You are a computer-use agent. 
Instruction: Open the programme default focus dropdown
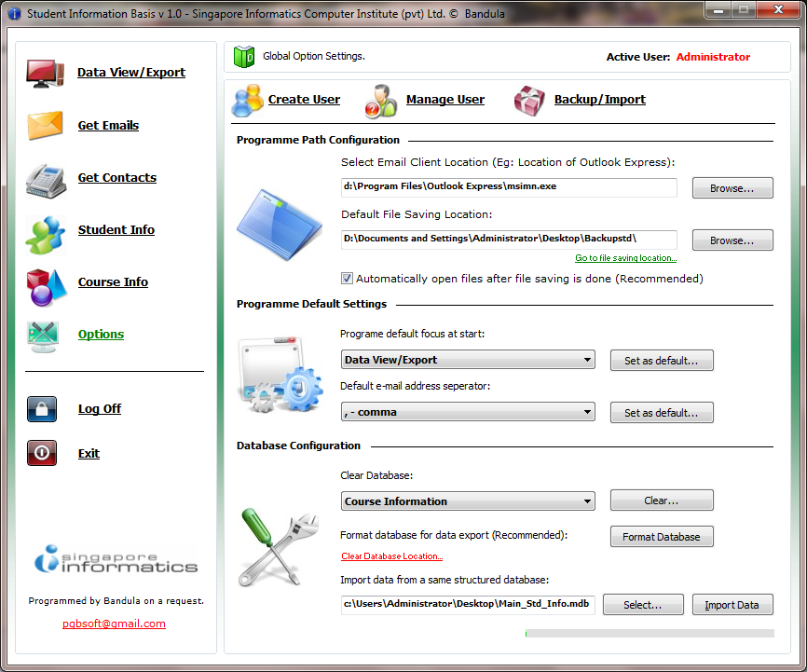click(x=588, y=360)
